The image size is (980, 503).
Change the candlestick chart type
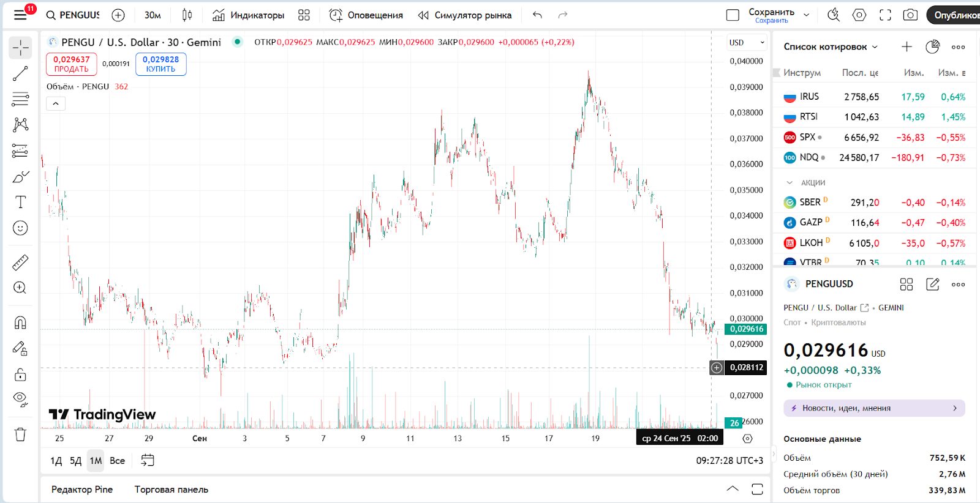(187, 15)
